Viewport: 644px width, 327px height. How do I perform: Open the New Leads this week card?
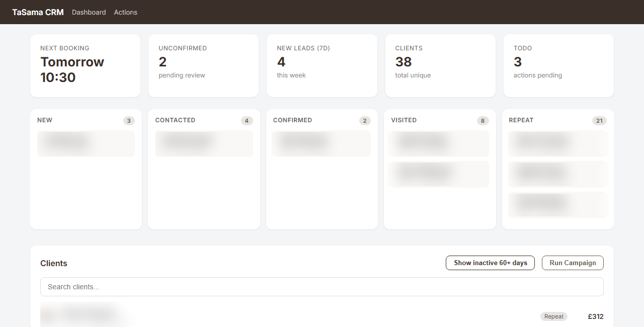point(321,65)
